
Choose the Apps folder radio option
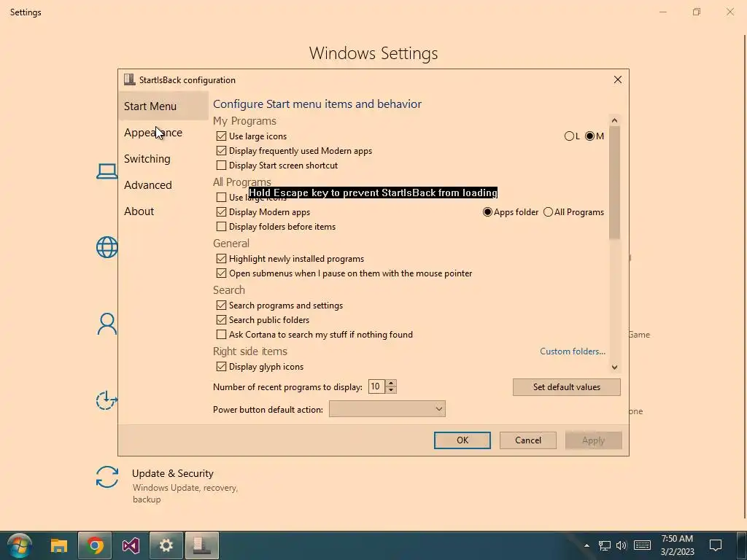coord(487,212)
